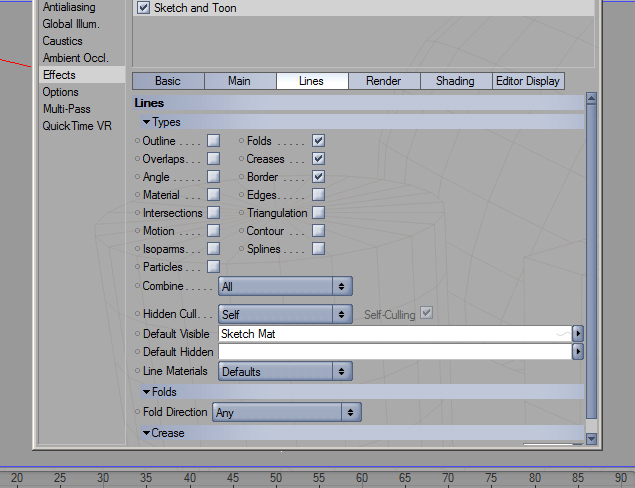Enable the Splines checkbox
Viewport: 635px width, 488px height.
(x=318, y=249)
